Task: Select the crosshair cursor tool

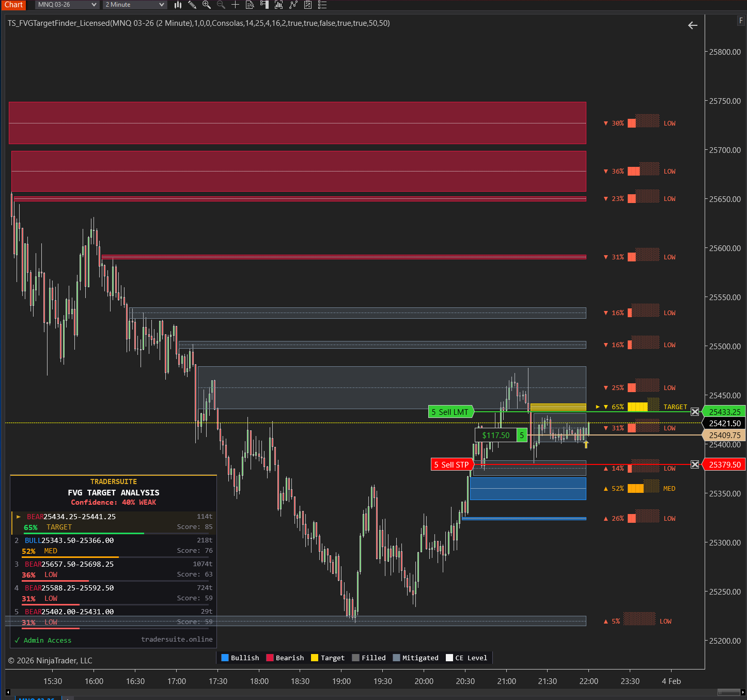Action: tap(236, 5)
